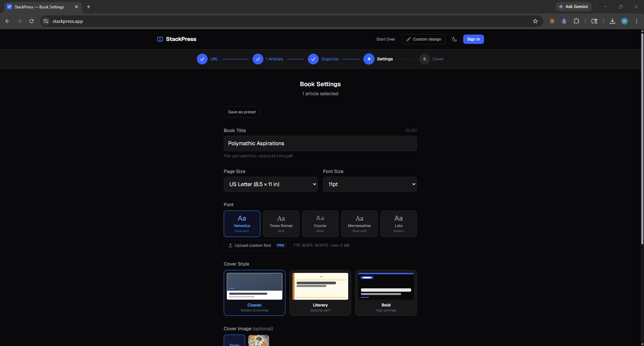Click the Settings step label
This screenshot has width=644, height=346.
(x=385, y=59)
